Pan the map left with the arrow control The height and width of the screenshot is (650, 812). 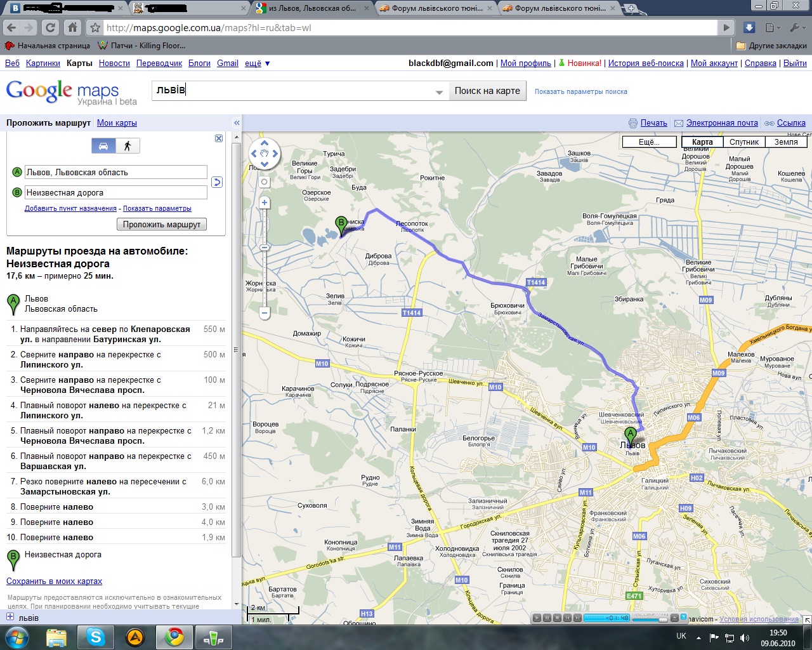click(x=254, y=153)
